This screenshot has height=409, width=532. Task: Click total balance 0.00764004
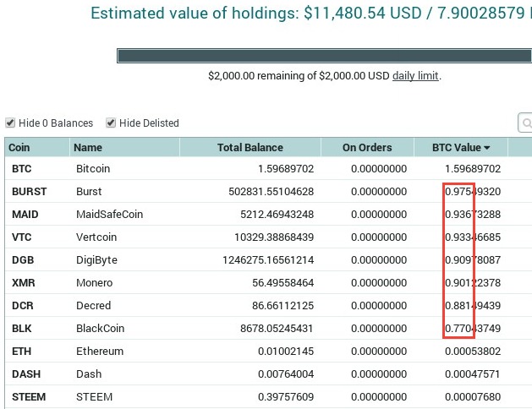(286, 374)
